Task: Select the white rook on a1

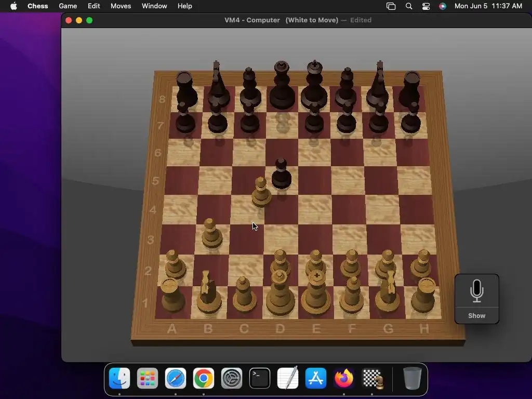Action: [x=172, y=295]
